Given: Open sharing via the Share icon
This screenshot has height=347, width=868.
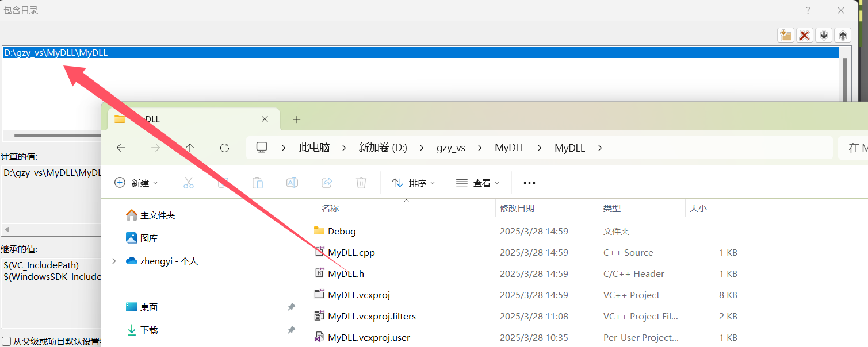Looking at the screenshot, I should pyautogui.click(x=326, y=182).
